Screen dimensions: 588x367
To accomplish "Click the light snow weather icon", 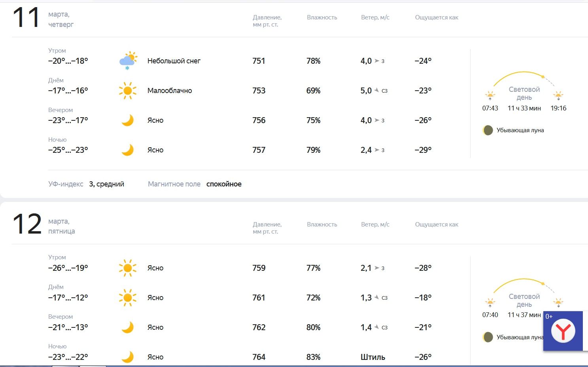I will [128, 61].
